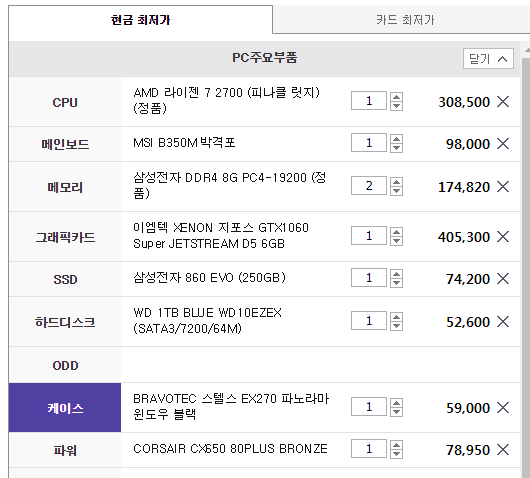Select the 케이스 category

[65, 408]
